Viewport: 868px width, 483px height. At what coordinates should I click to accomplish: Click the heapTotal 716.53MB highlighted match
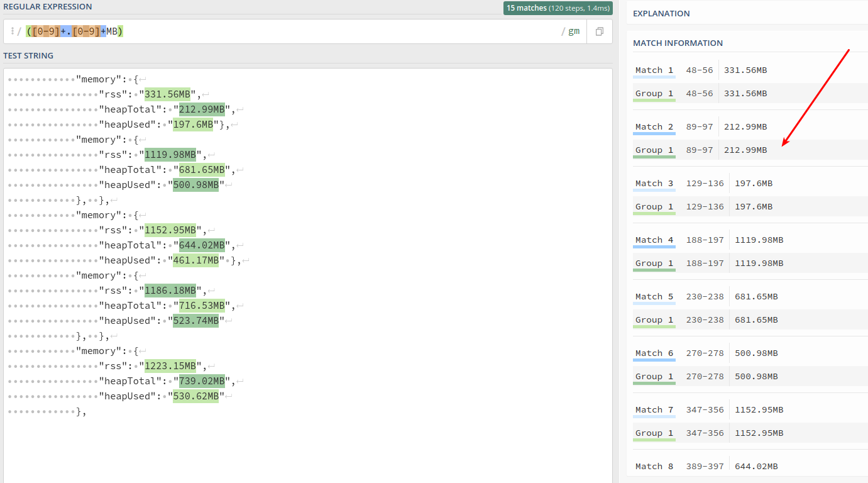[x=201, y=306]
